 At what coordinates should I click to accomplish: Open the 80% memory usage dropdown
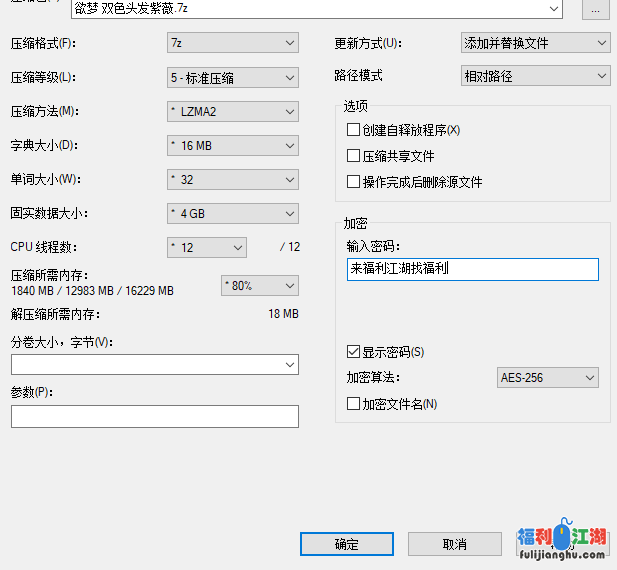coord(259,286)
